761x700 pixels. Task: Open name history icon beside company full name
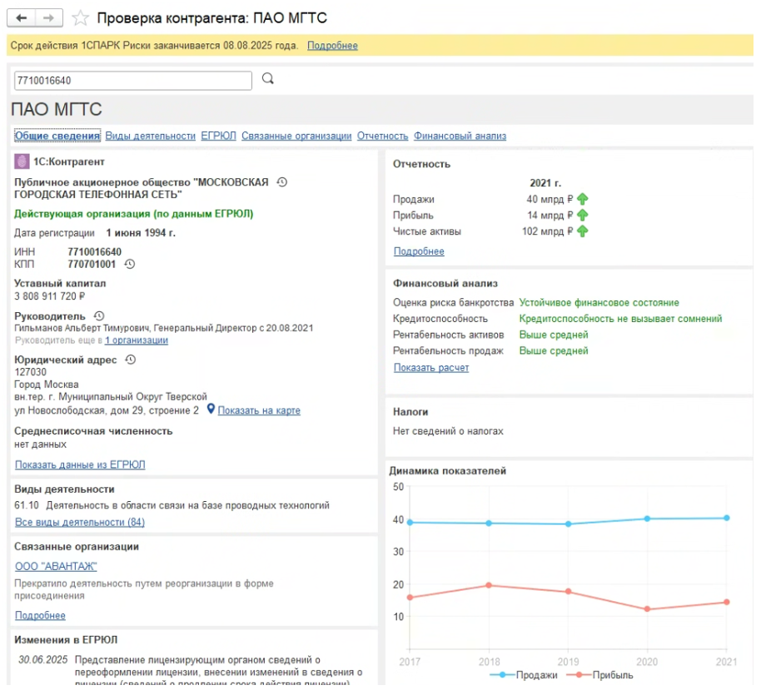point(282,182)
